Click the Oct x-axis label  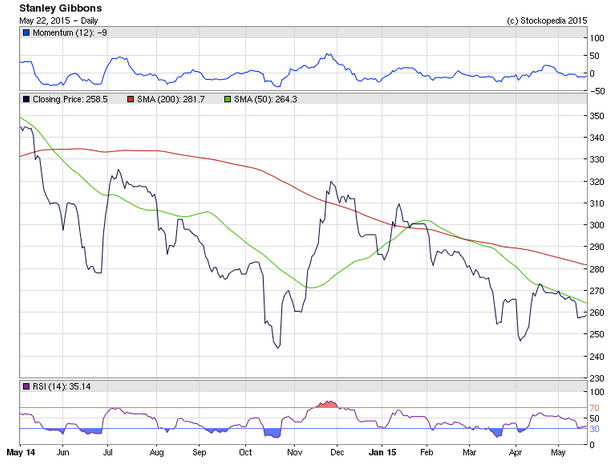[x=246, y=452]
